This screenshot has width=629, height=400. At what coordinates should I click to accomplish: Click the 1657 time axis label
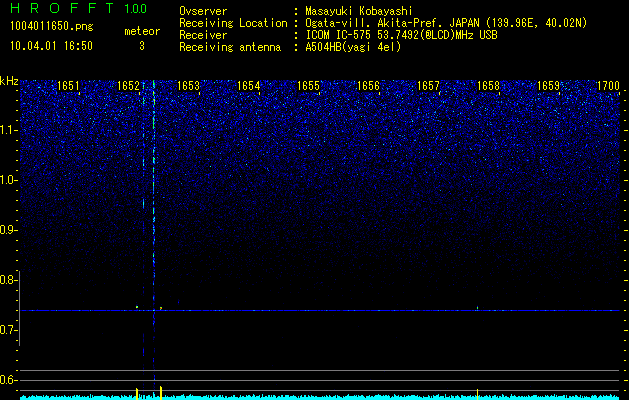click(x=428, y=86)
